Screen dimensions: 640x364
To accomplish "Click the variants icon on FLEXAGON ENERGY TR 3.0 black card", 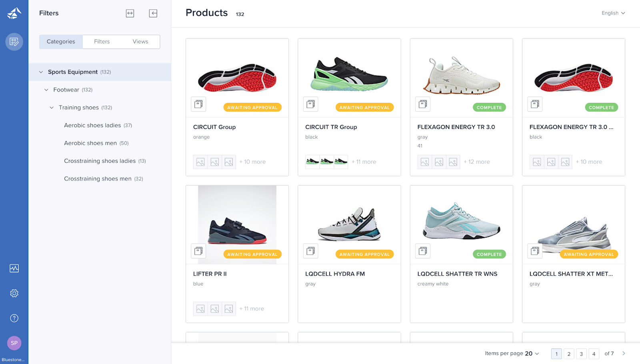I will point(535,104).
